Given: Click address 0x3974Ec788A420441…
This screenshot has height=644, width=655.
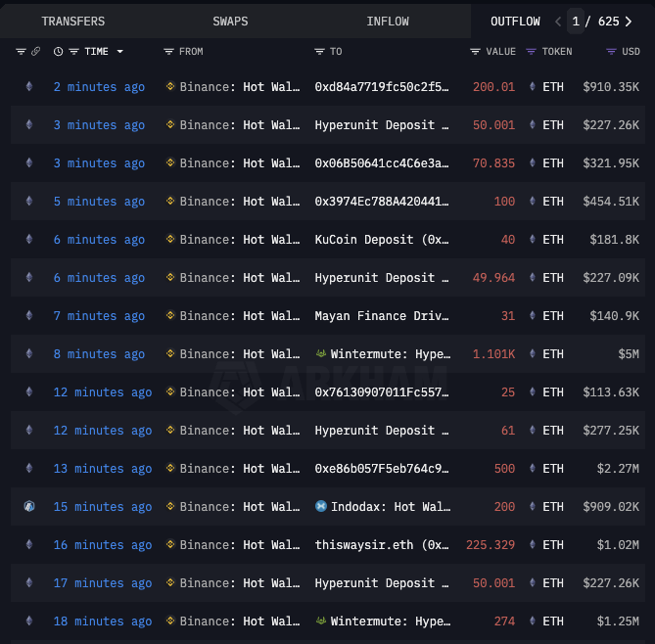Looking at the screenshot, I should (382, 202).
